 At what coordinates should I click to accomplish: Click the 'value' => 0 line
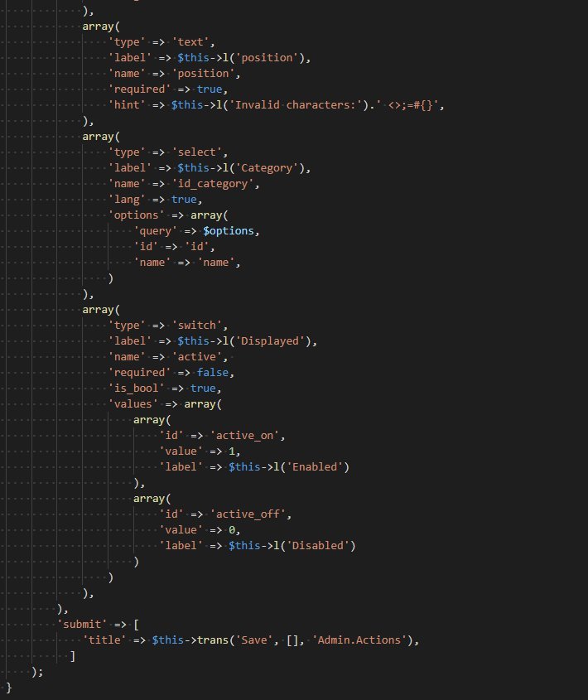point(200,530)
